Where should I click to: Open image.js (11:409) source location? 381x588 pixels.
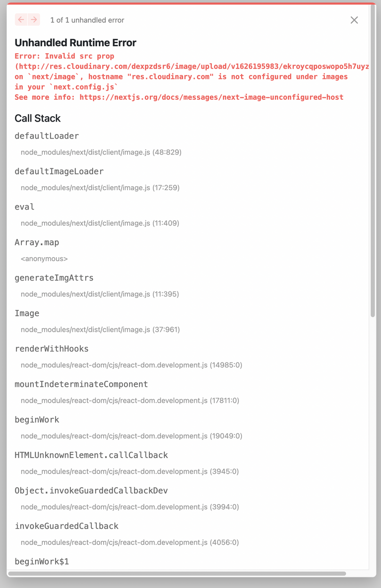pos(100,223)
